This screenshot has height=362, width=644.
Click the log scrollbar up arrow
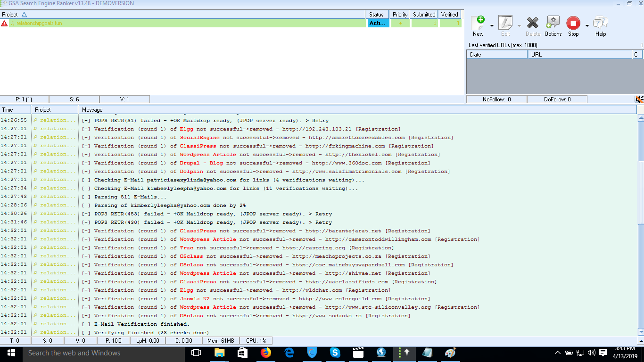[x=640, y=118]
